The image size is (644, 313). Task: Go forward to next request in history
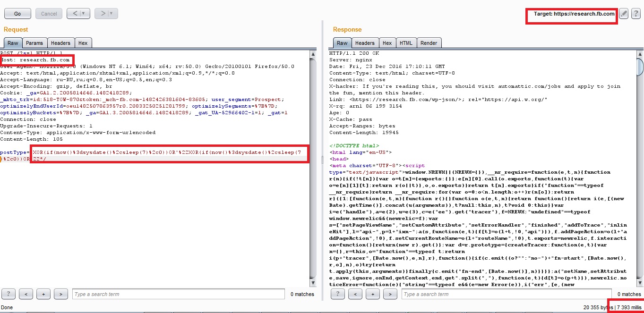(103, 14)
